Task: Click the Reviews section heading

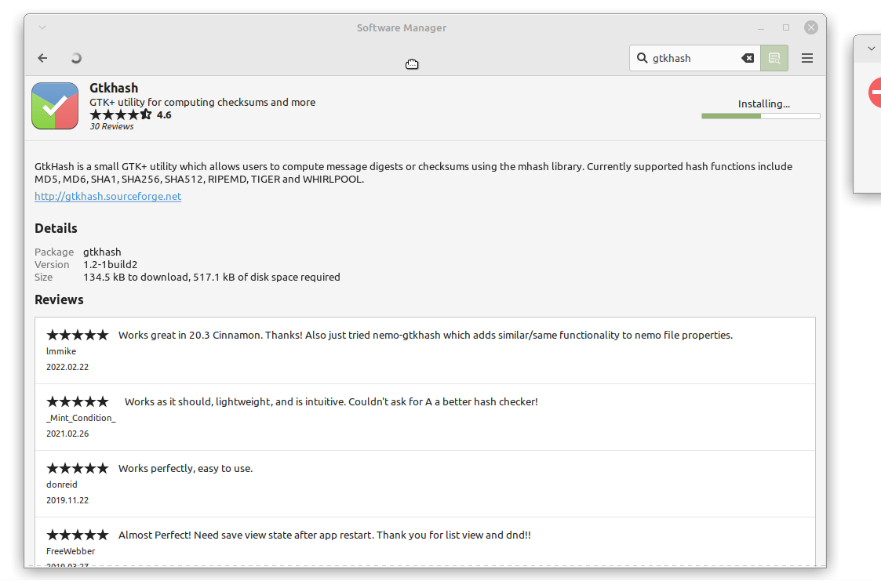Action: [x=59, y=299]
